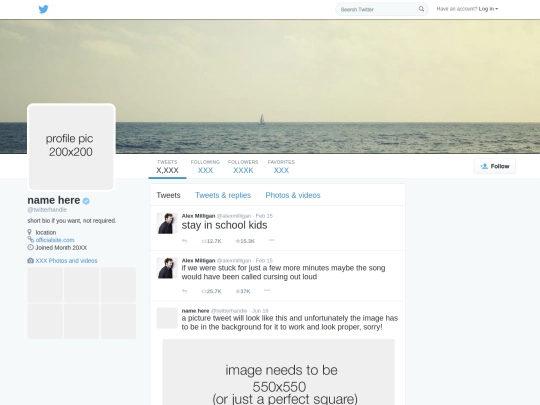This screenshot has width=540, height=405.
Task: Click the location pin icon
Action: pos(30,232)
